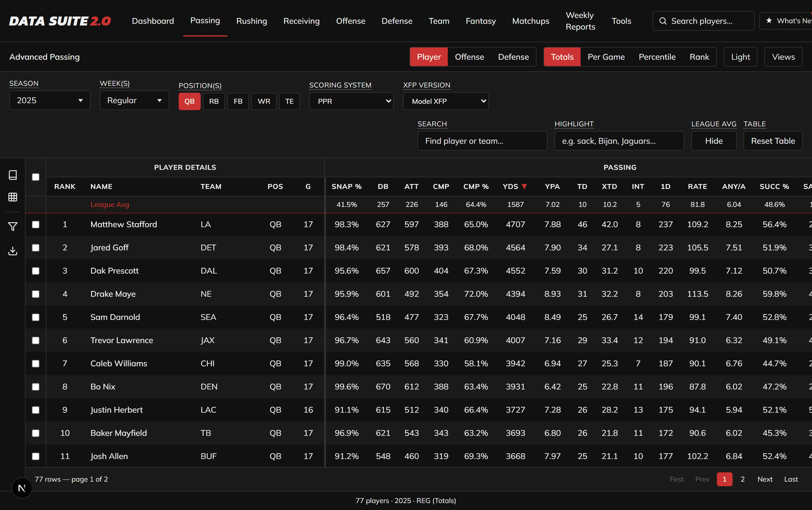
Task: Select the Totals stat mode
Action: click(562, 57)
